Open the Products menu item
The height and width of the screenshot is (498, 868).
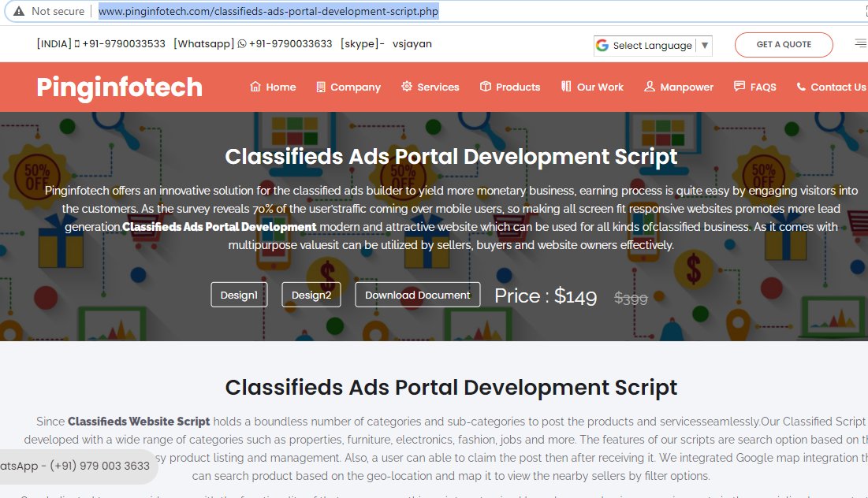[x=510, y=87]
